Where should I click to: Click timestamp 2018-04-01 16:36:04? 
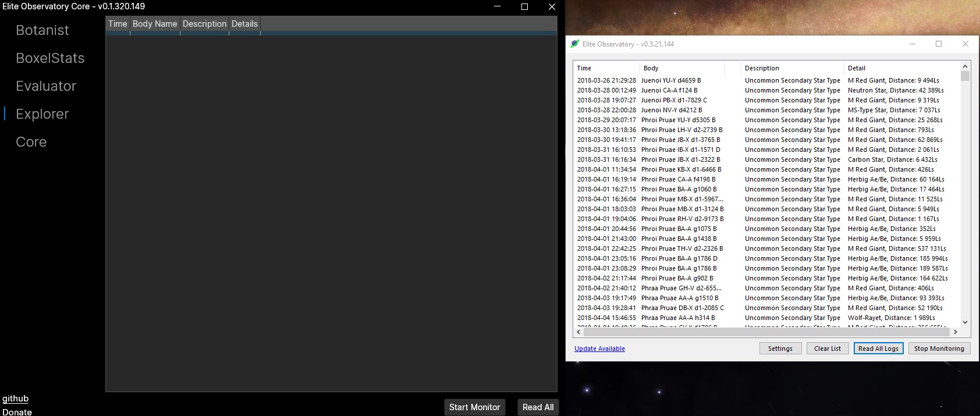(x=606, y=199)
